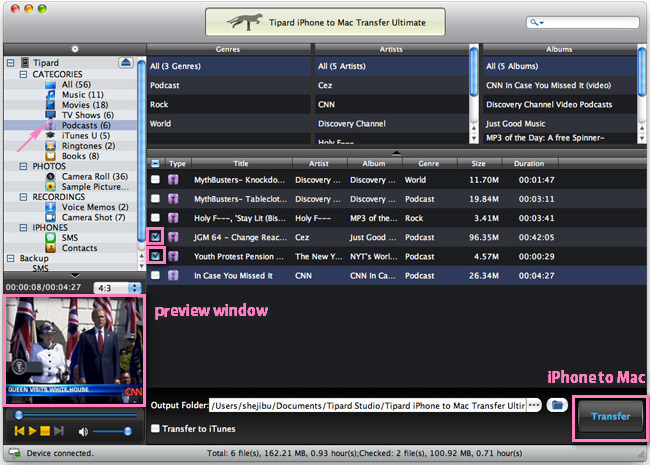Image resolution: width=650 pixels, height=465 pixels.
Task: Click the play button under the preview
Action: 32,431
